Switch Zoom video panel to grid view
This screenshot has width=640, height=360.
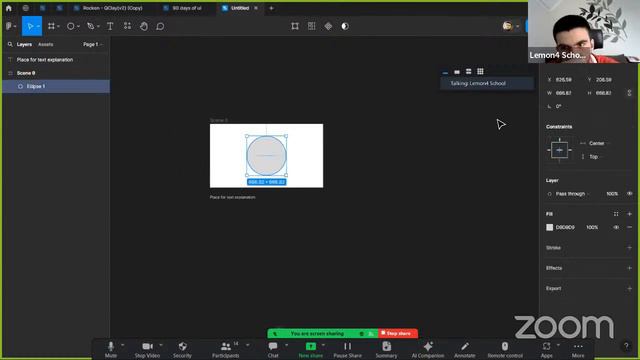[x=480, y=71]
